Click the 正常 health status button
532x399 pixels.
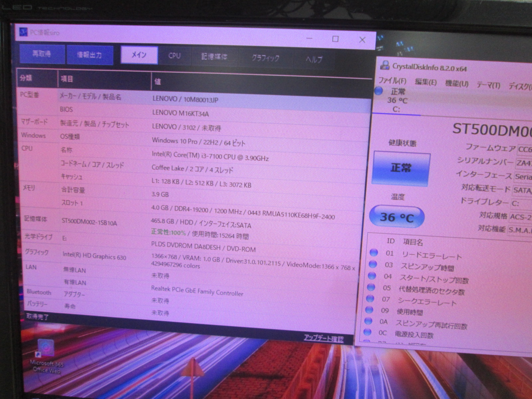(401, 168)
